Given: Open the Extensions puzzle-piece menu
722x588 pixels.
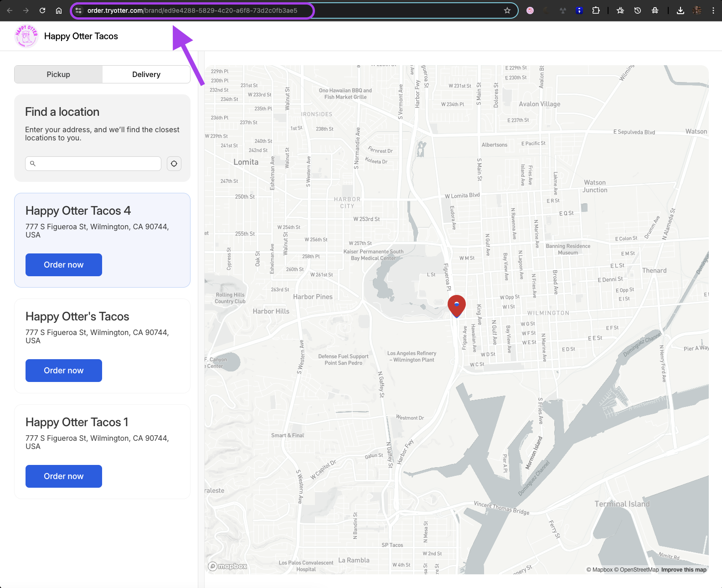Looking at the screenshot, I should pyautogui.click(x=596, y=10).
